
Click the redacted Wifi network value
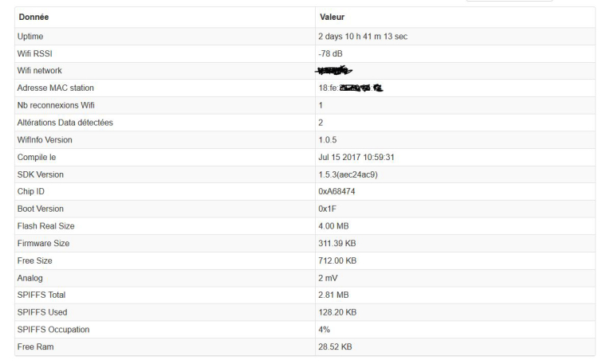click(x=333, y=71)
